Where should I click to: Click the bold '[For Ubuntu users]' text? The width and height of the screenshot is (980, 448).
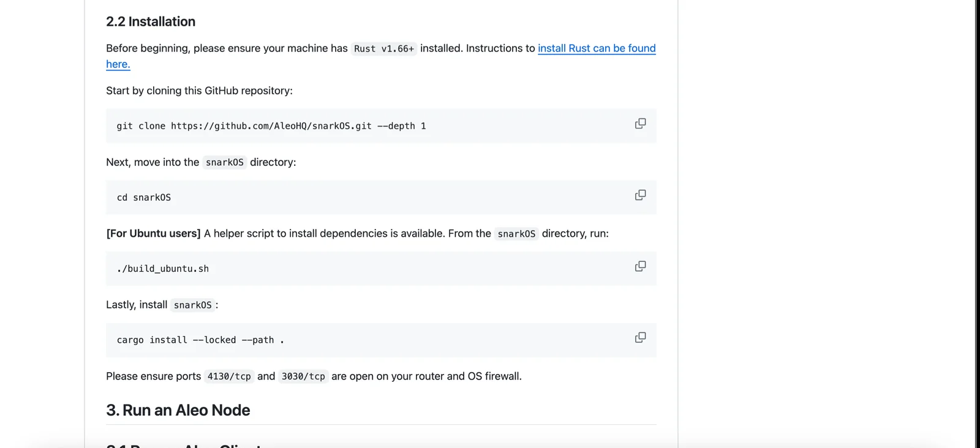point(153,234)
